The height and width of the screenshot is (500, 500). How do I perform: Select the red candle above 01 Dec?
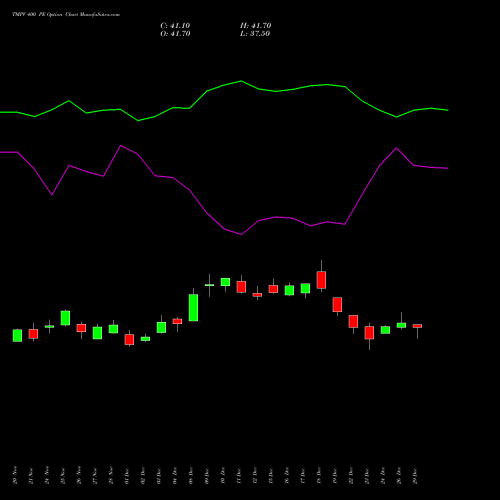129,339
